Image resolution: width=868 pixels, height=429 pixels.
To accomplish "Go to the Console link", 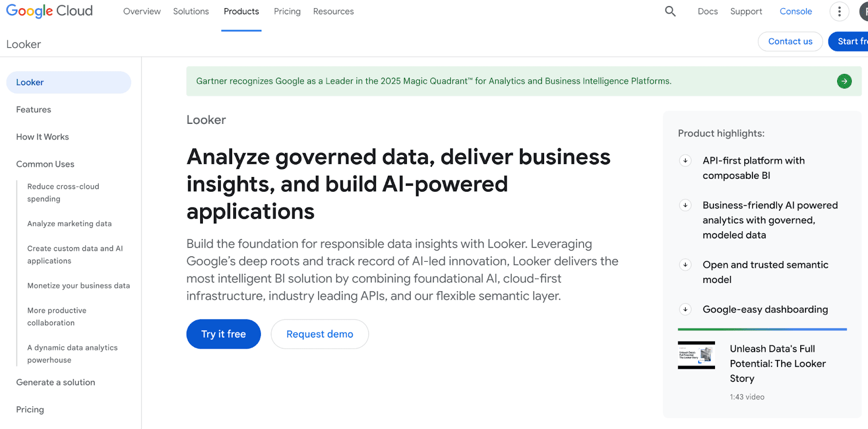I will click(x=796, y=11).
